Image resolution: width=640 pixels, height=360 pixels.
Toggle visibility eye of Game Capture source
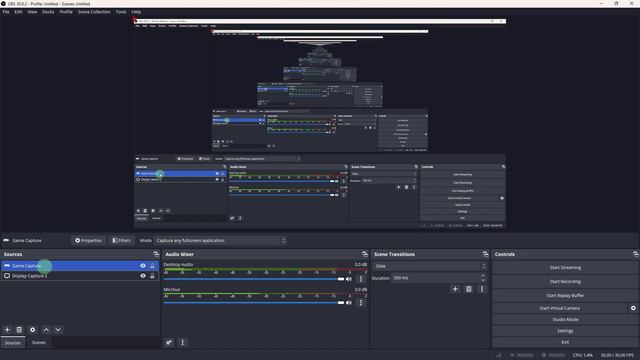(x=143, y=266)
